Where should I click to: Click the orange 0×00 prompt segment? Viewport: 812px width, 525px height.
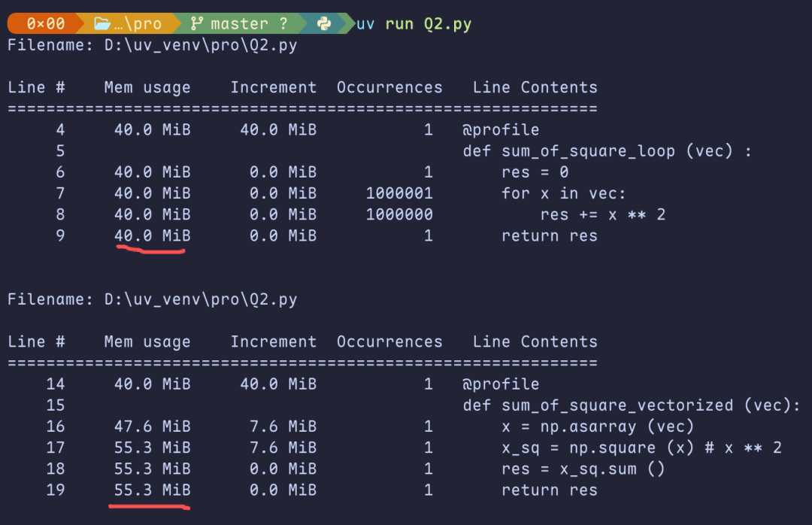(x=46, y=23)
